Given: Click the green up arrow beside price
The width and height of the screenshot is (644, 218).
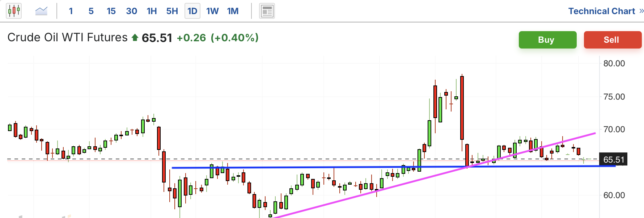Looking at the screenshot, I should [x=135, y=37].
